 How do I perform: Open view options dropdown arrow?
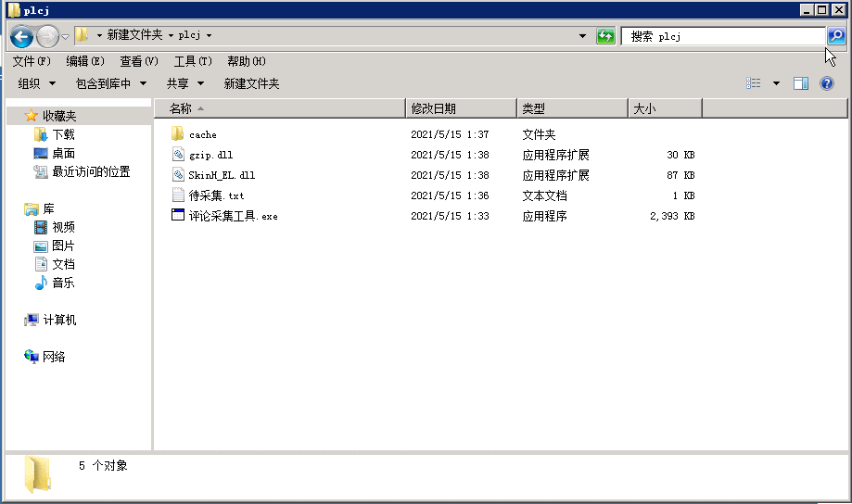click(777, 83)
